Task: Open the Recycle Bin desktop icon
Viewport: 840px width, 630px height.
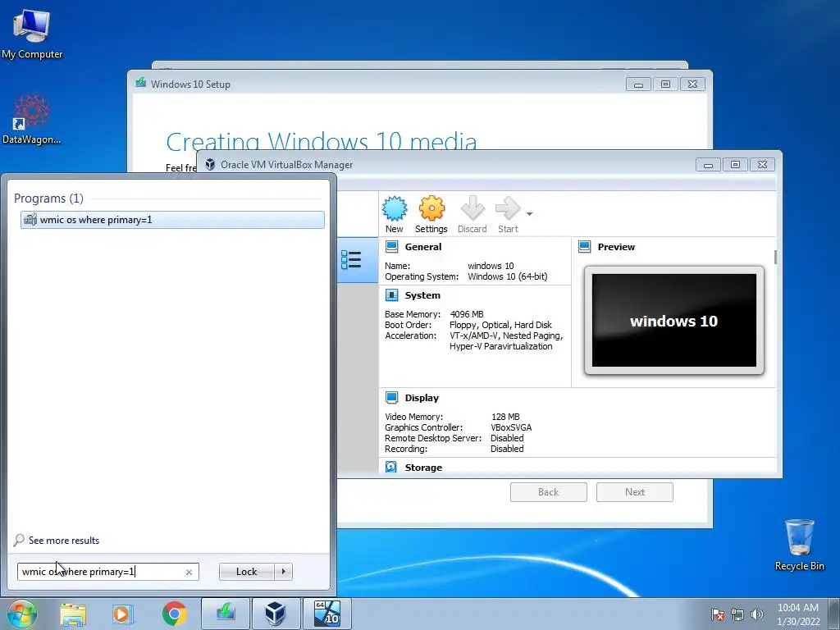Action: coord(799,545)
